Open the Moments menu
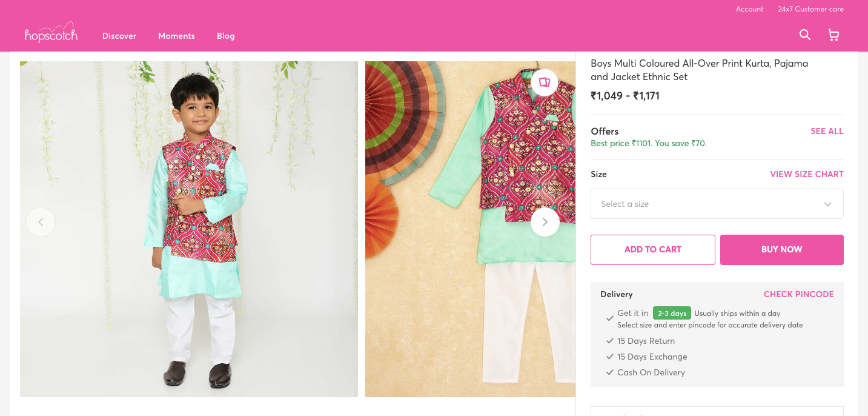 (x=176, y=36)
